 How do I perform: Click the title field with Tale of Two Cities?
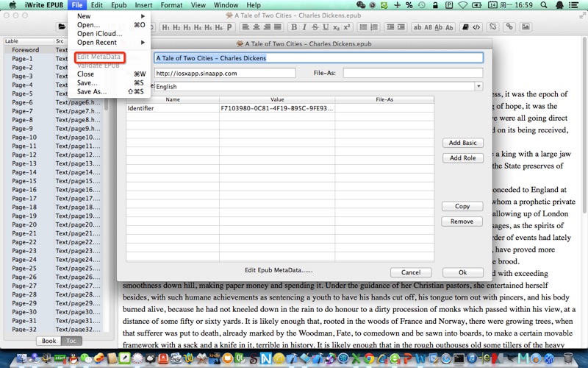pyautogui.click(x=319, y=58)
